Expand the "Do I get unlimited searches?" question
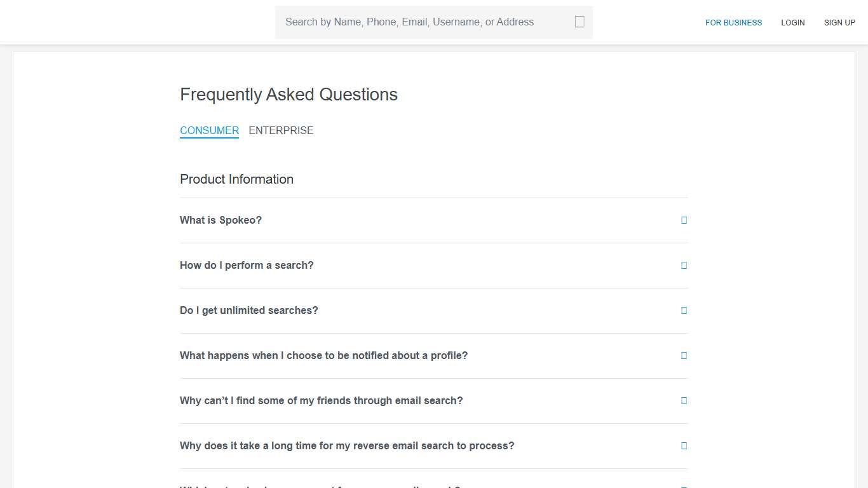The image size is (868, 488). [248, 310]
